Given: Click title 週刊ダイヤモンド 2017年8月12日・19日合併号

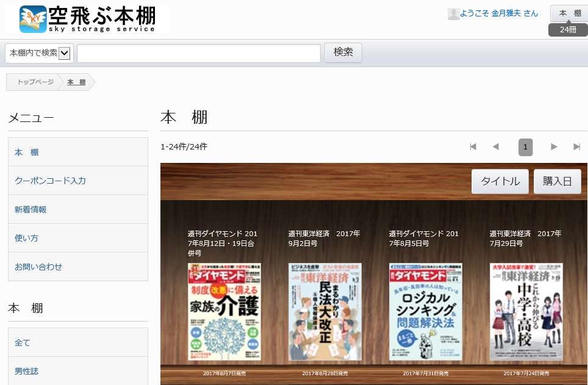Looking at the screenshot, I should point(223,243).
